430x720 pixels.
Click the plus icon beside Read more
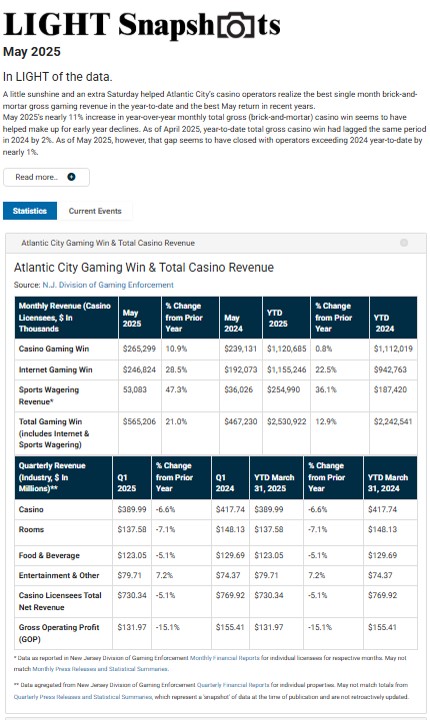click(x=71, y=177)
